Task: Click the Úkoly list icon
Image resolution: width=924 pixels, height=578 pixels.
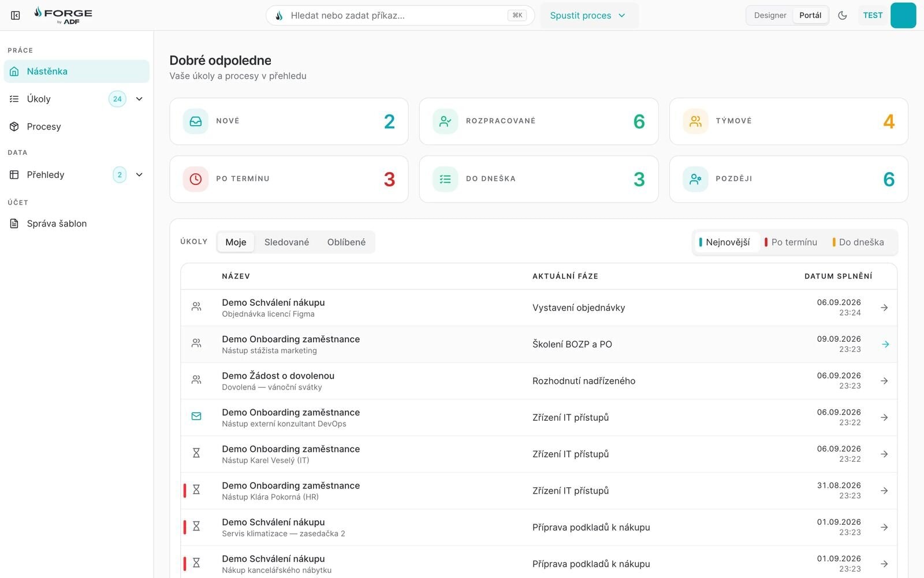Action: (x=14, y=99)
